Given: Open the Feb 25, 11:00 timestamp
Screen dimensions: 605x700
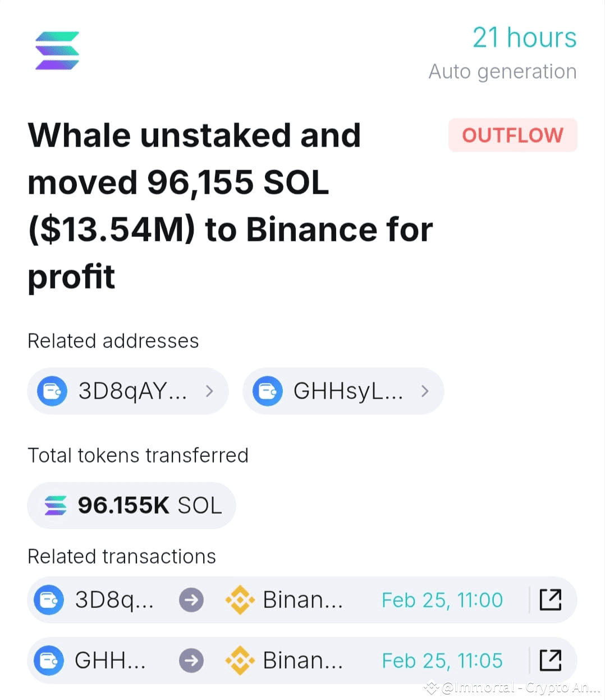Looking at the screenshot, I should (x=442, y=600).
